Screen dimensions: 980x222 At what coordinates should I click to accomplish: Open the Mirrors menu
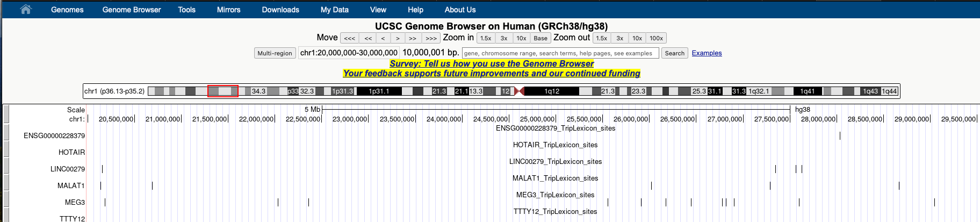click(229, 10)
